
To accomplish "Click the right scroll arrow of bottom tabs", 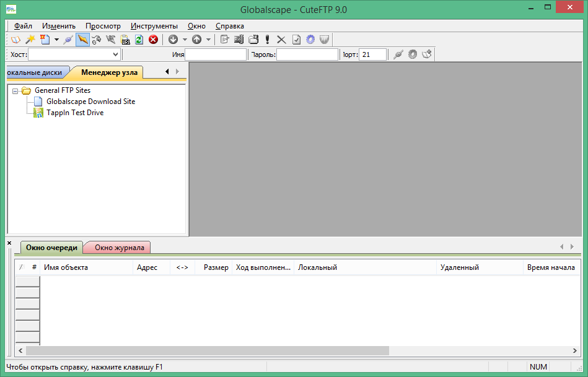I will (572, 246).
